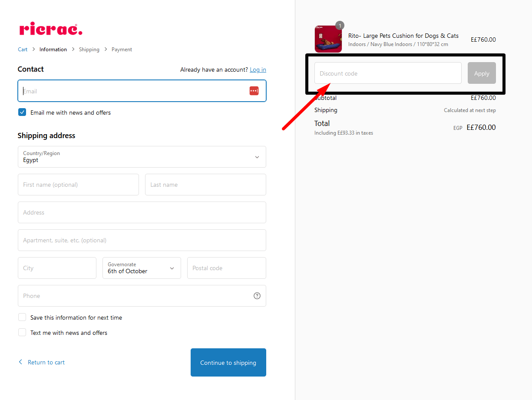The width and height of the screenshot is (532, 400).
Task: Click the phone number help question mark
Action: pyautogui.click(x=257, y=295)
